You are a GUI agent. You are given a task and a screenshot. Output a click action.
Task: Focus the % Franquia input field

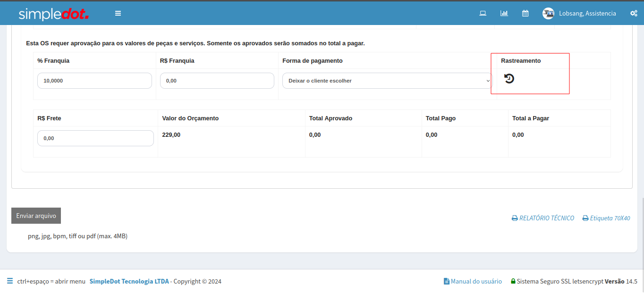[94, 81]
